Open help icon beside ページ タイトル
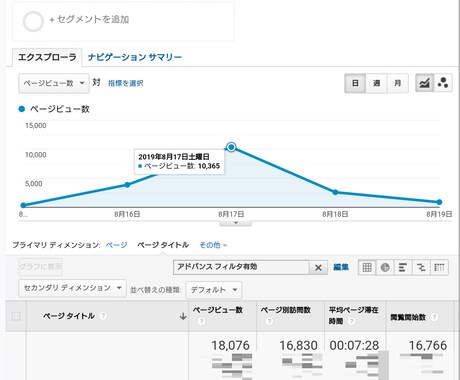 [103, 316]
